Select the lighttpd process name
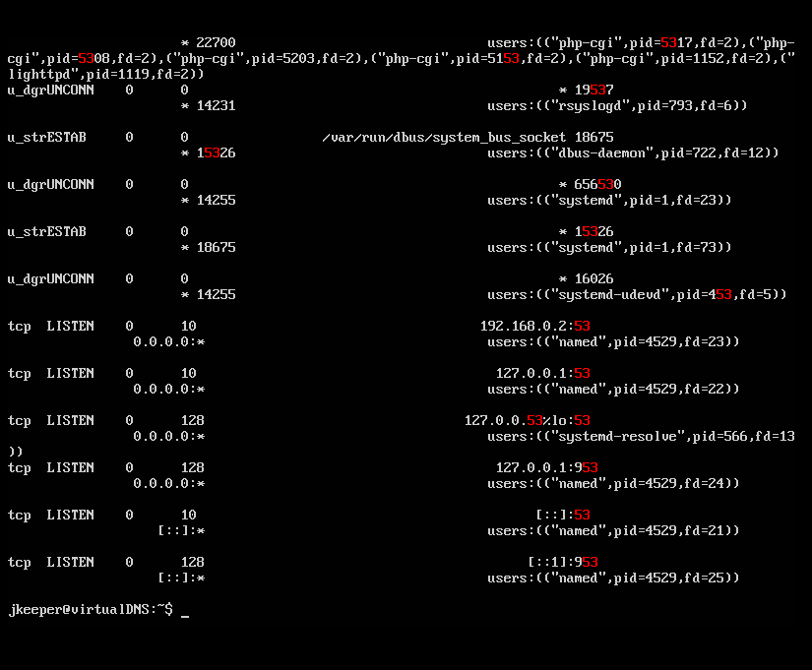Image resolution: width=812 pixels, height=670 pixels. (x=39, y=73)
